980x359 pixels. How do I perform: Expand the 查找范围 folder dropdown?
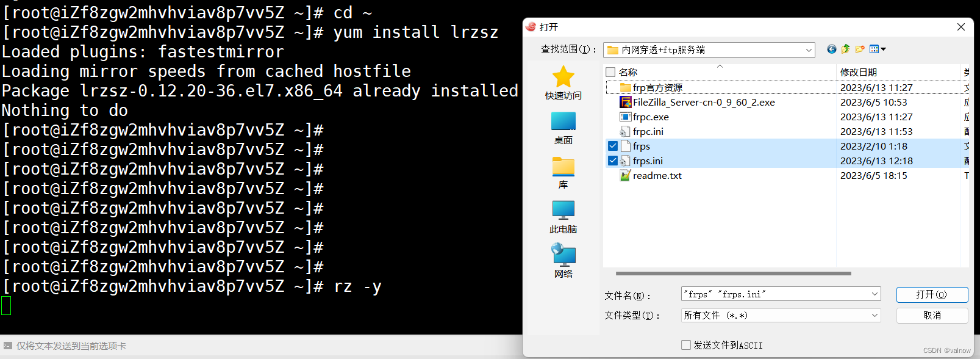click(809, 50)
